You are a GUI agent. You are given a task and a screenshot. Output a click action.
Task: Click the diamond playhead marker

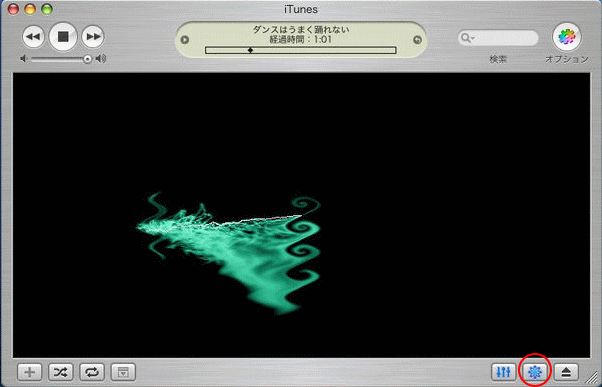pos(250,50)
